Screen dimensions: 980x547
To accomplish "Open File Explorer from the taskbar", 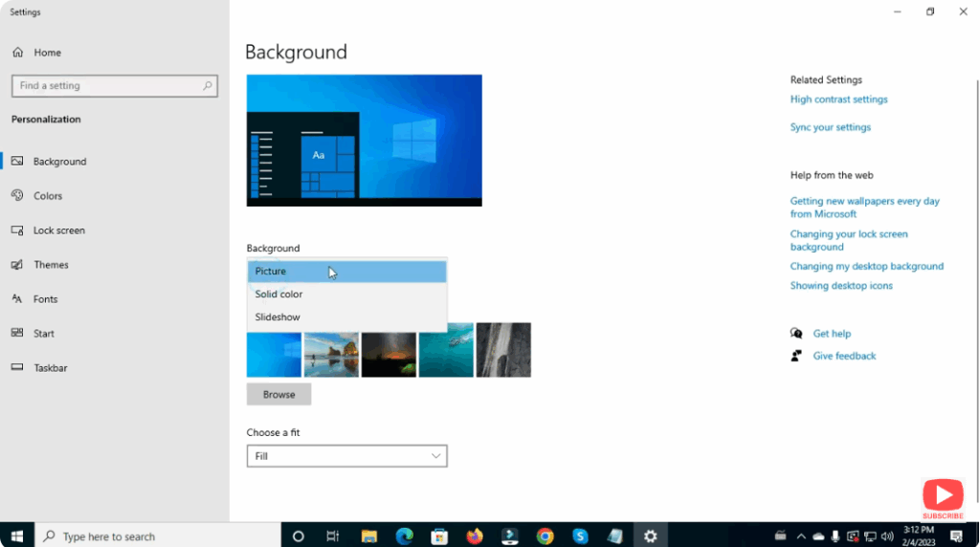I will coord(368,536).
